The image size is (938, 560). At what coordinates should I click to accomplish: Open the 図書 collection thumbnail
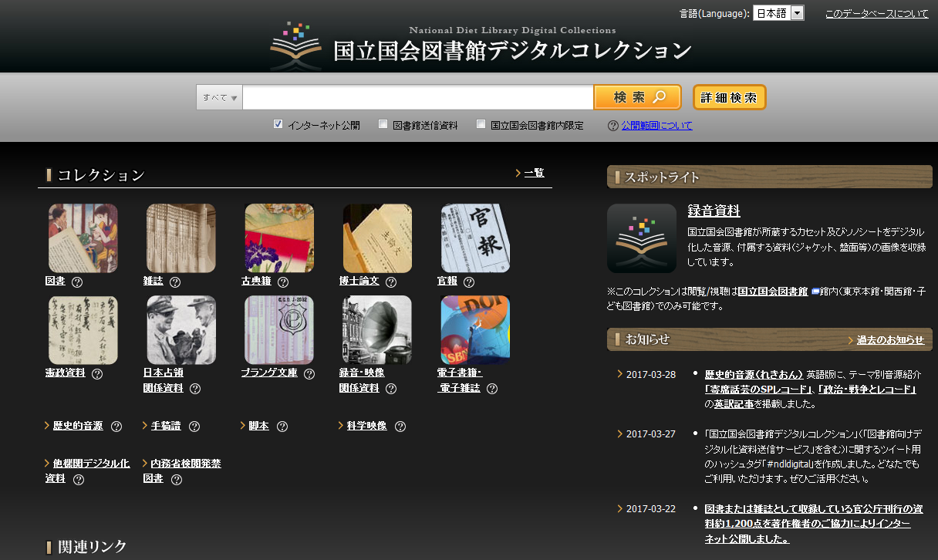click(83, 238)
